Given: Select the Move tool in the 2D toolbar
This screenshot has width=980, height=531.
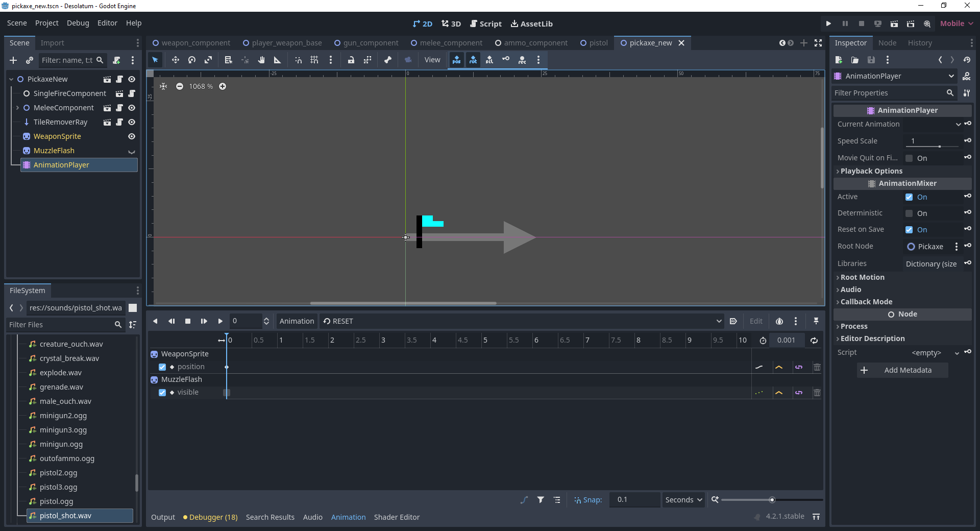Looking at the screenshot, I should pos(176,60).
